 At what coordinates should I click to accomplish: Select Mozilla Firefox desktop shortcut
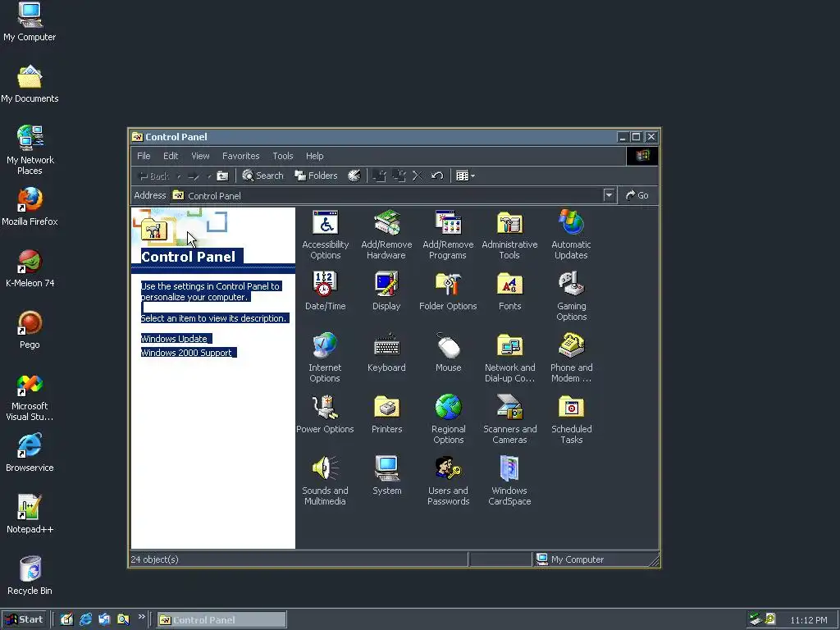[x=30, y=207]
